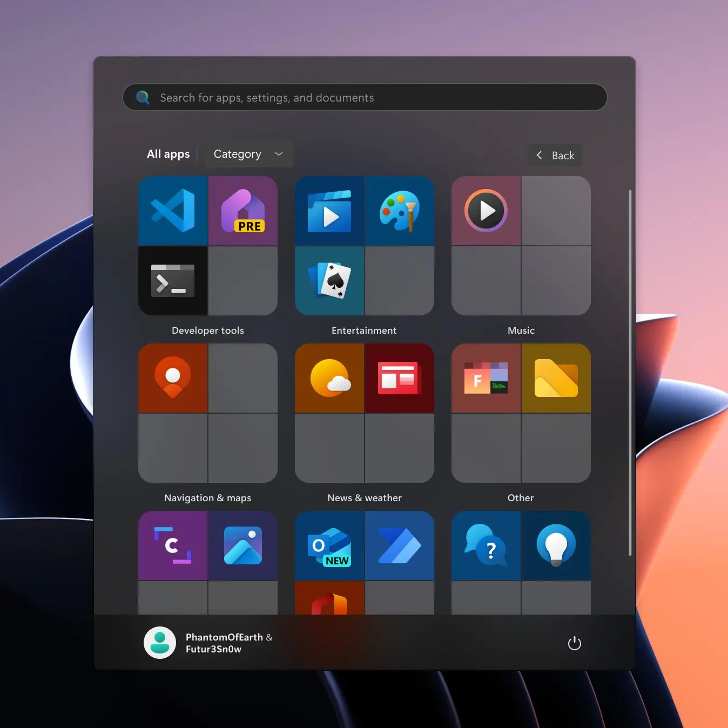Click the Developer tools category label
Screen dimensions: 728x728
point(208,331)
